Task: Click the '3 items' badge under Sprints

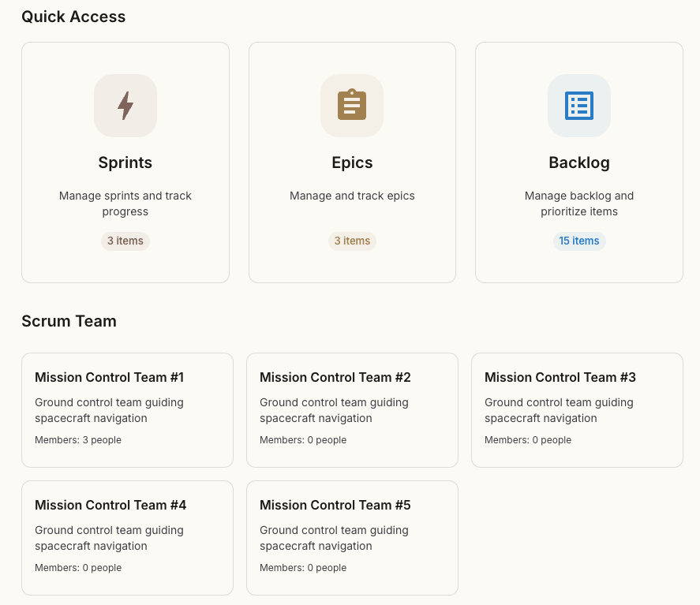Action: tap(125, 241)
